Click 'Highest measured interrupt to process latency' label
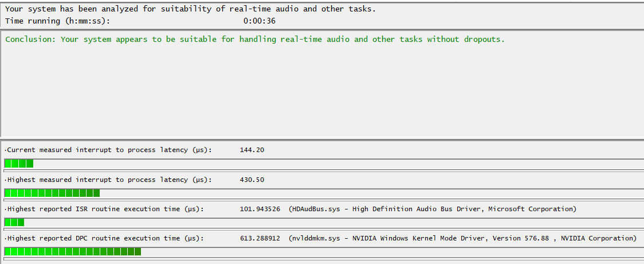This screenshot has height=264, width=644. (108, 180)
